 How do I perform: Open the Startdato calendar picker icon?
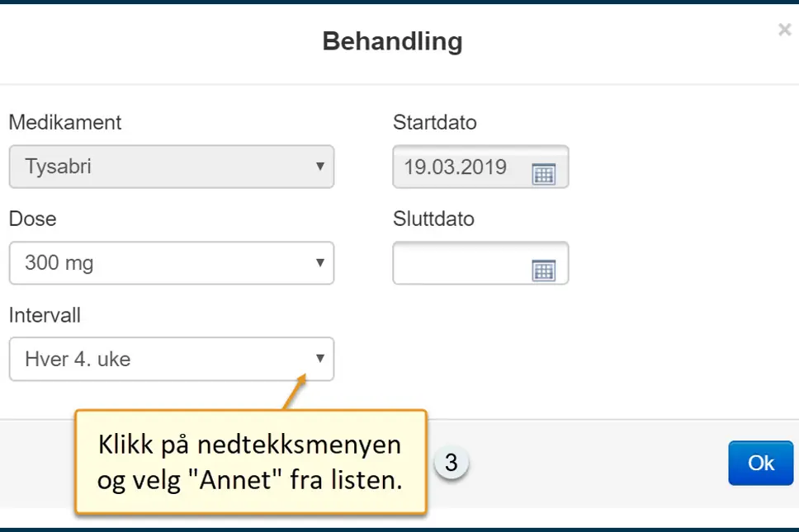coord(543,173)
